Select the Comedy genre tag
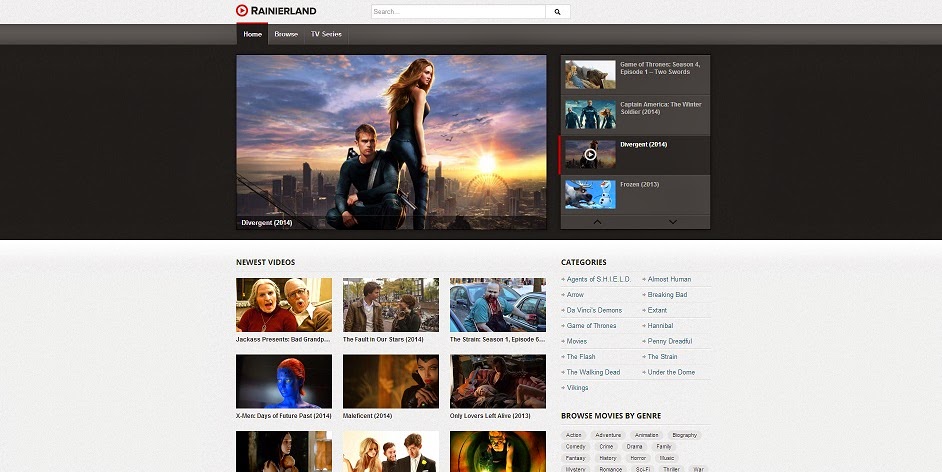942x472 pixels. pos(576,446)
